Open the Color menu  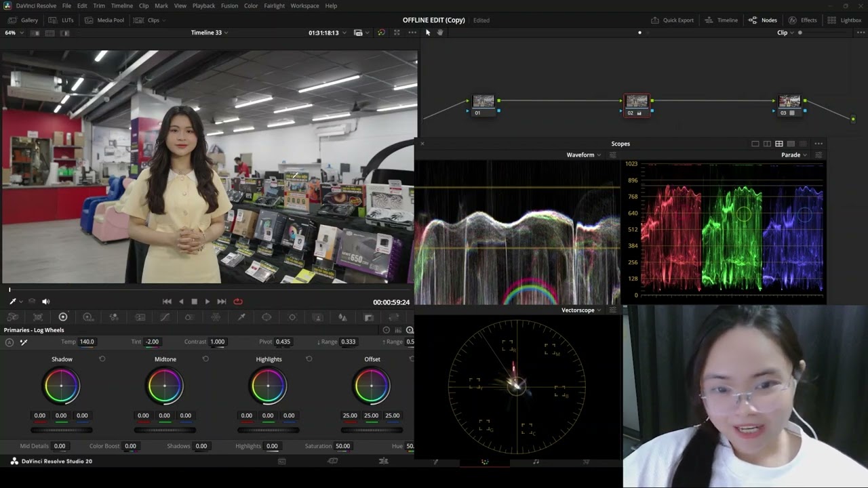251,5
